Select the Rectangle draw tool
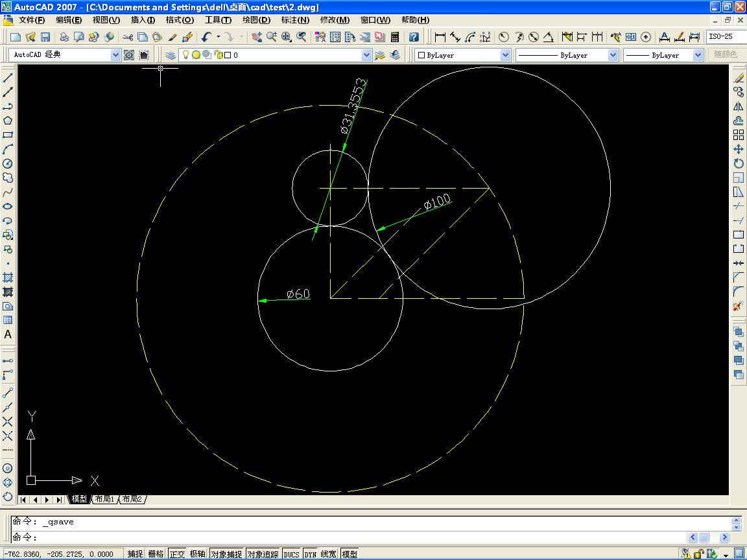747x560 pixels. point(8,135)
